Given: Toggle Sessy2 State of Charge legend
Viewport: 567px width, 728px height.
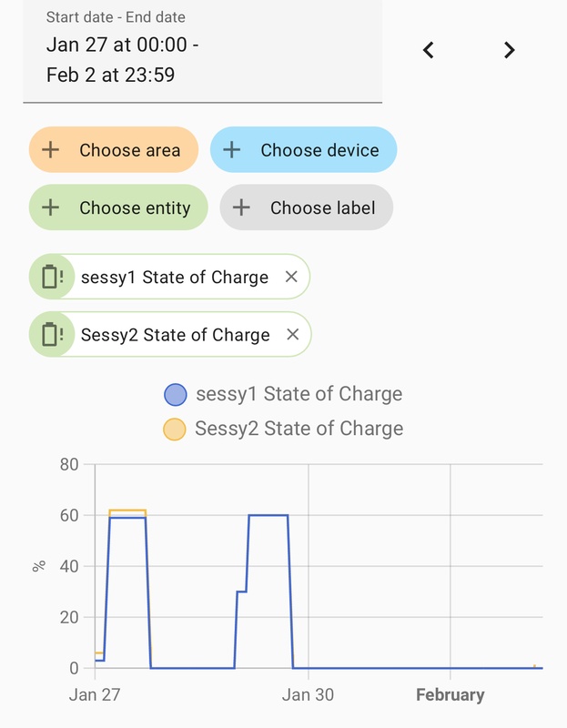Looking at the screenshot, I should 283,429.
